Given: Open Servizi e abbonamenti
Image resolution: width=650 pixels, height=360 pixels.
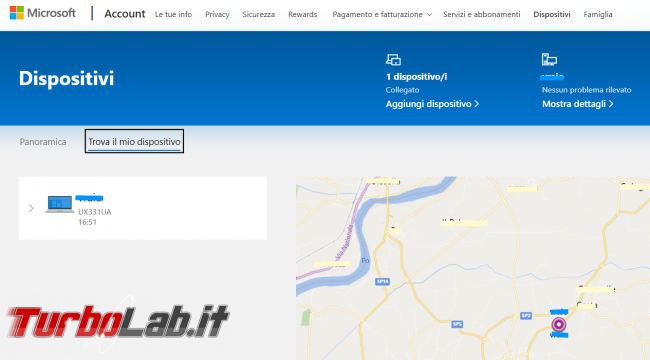Looking at the screenshot, I should click(481, 15).
